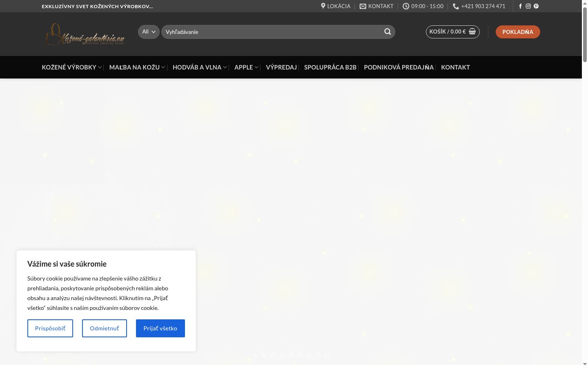Image resolution: width=588 pixels, height=368 pixels.
Task: Click the Vážime si vaše súkromie heading
Action: tap(67, 264)
